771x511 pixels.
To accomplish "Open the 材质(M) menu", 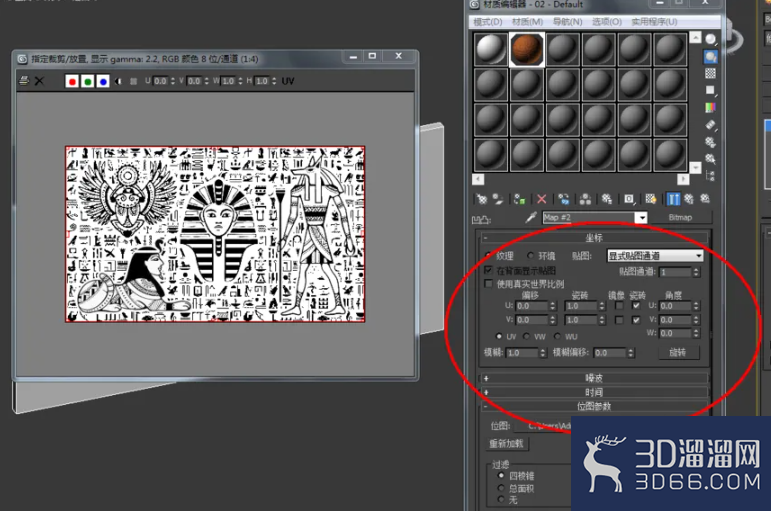I will (527, 22).
